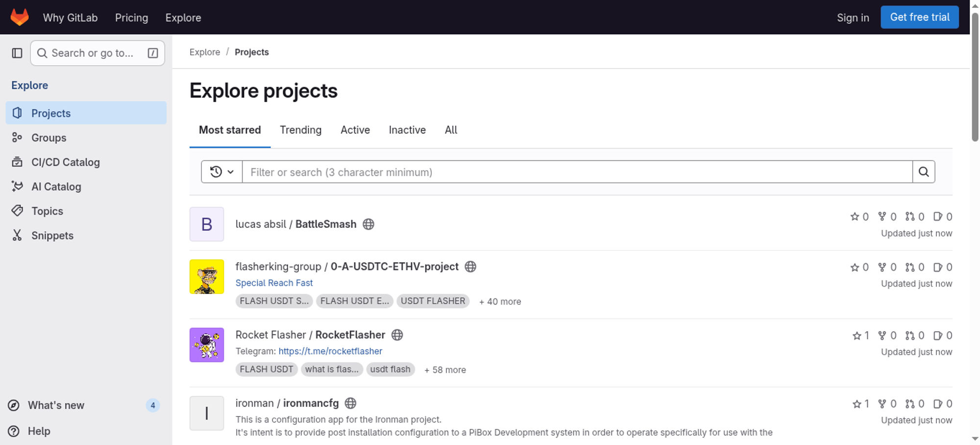Screen dimensions: 980x445
Task: Click the magnifier search submit button
Action: click(x=924, y=172)
